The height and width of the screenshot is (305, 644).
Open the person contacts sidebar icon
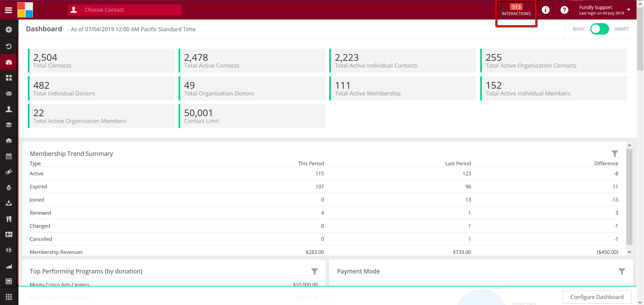tap(9, 109)
